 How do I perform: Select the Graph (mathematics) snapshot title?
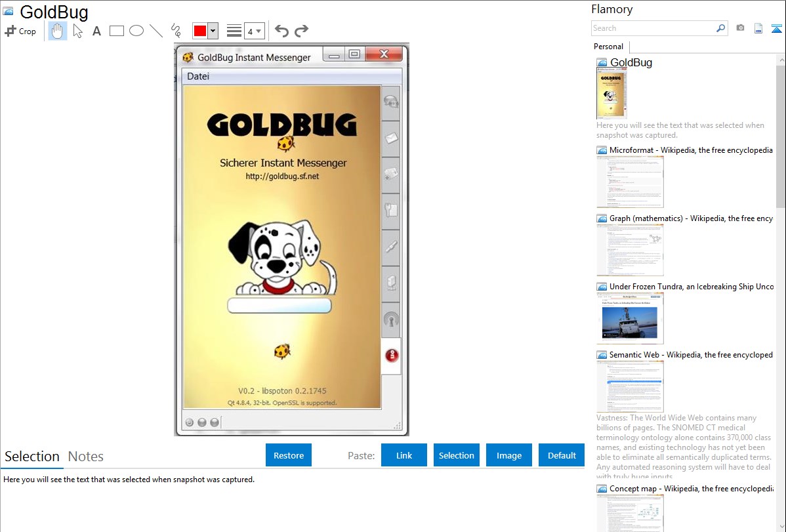[x=691, y=218]
